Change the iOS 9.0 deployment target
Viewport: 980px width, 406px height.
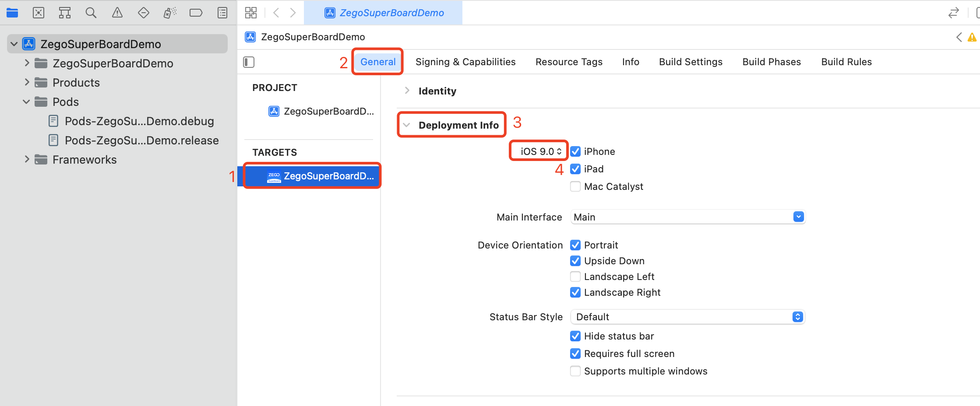coord(540,151)
